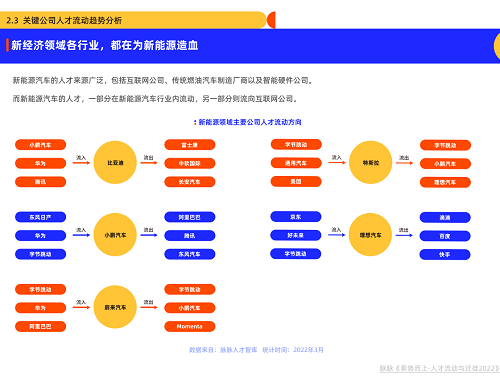Click 流出 label beside 理想汽车 circle

404,230
